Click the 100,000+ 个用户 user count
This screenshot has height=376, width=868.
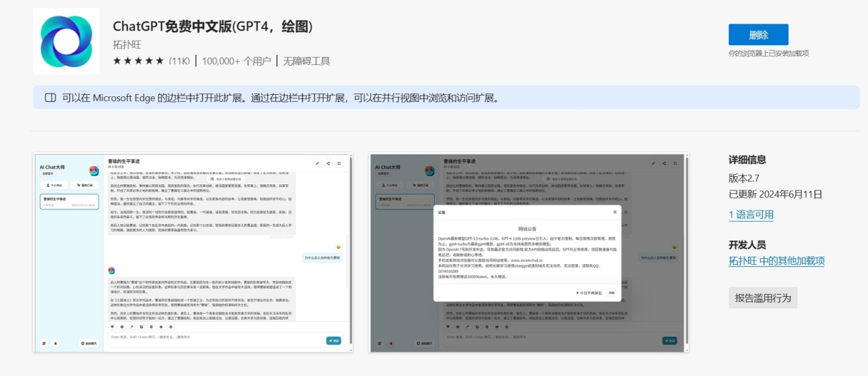(x=237, y=61)
